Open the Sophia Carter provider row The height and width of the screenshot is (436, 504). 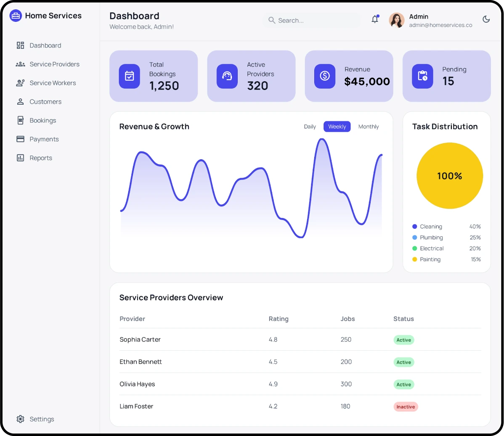point(140,339)
